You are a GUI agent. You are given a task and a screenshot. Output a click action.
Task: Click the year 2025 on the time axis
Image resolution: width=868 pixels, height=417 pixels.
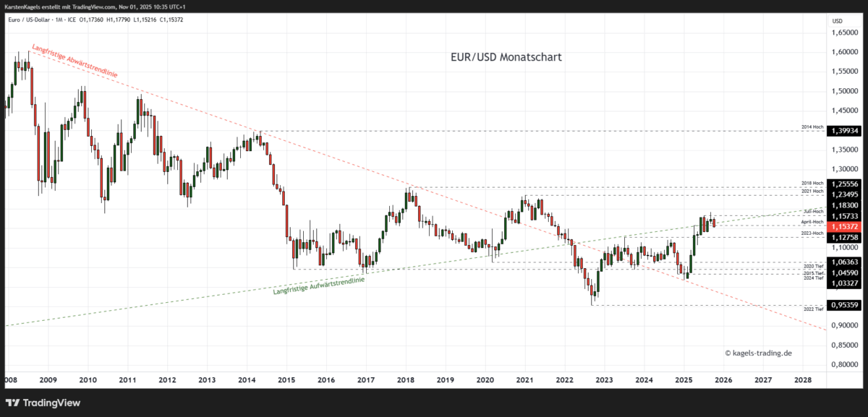(684, 379)
